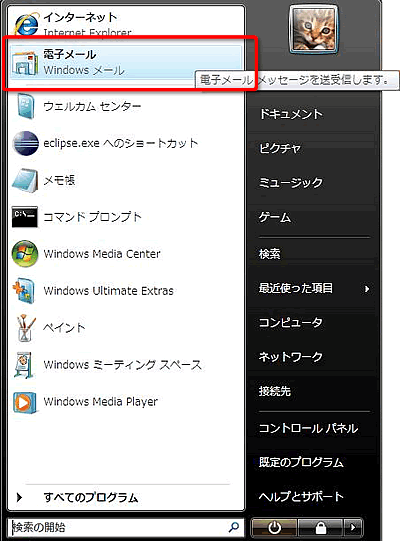Open the Windows ミーティング スペース icon
This screenshot has width=400, height=541.
point(24,365)
